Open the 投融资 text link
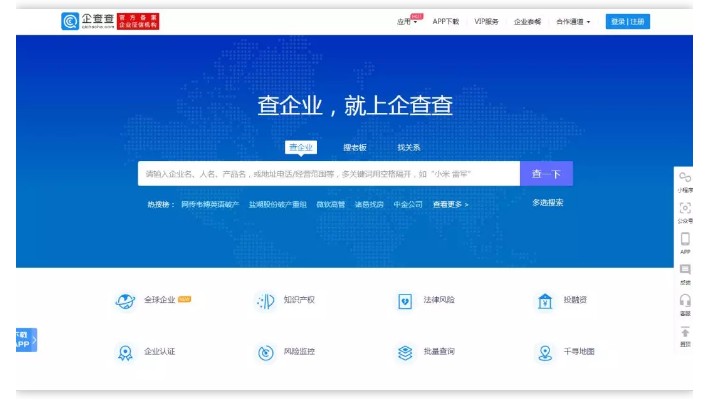This screenshot has width=723, height=399. pyautogui.click(x=575, y=300)
